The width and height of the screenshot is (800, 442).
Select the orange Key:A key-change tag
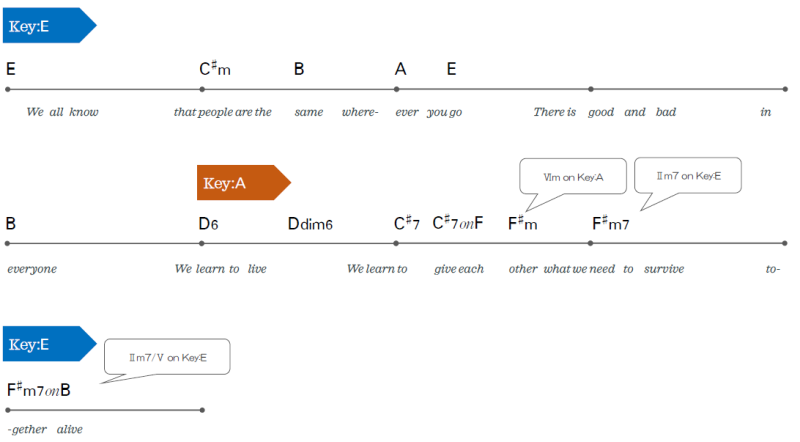pyautogui.click(x=243, y=183)
